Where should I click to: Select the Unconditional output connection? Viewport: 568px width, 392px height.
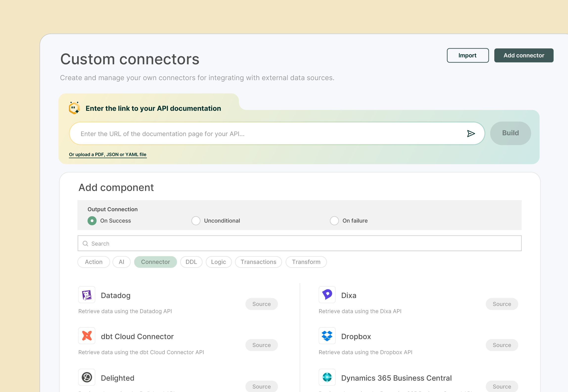coord(196,221)
